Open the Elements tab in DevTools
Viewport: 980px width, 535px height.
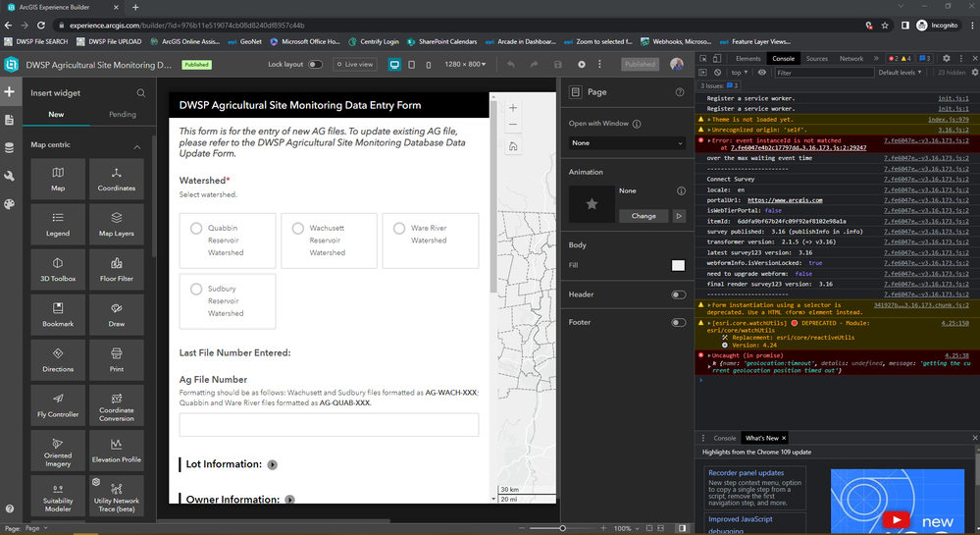tap(748, 58)
